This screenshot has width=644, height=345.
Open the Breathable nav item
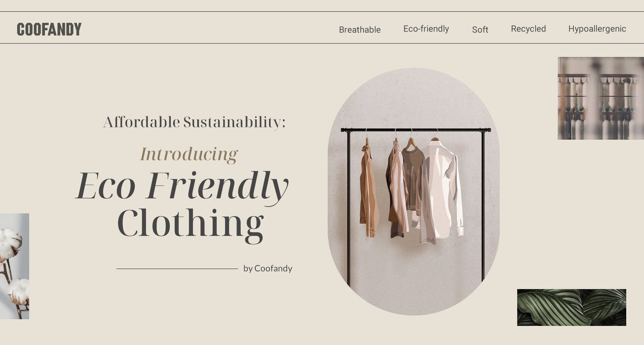coord(360,30)
